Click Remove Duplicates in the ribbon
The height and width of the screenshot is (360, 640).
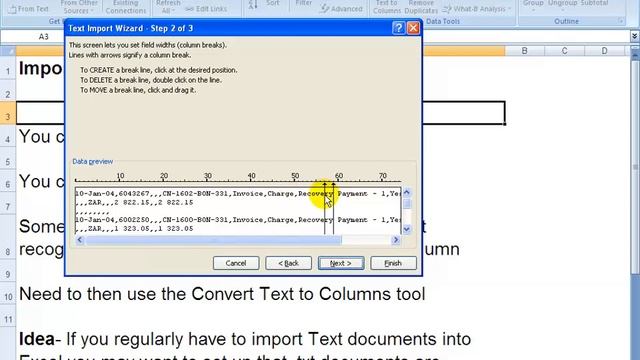coord(421,7)
